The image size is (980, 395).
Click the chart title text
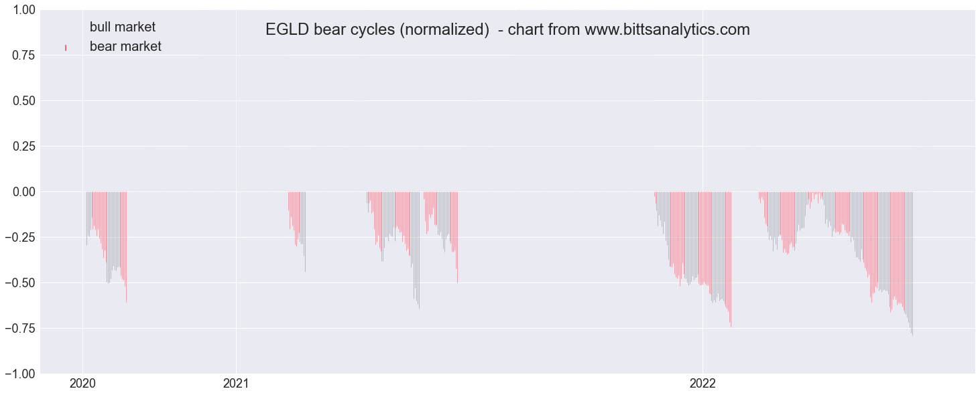coord(507,30)
